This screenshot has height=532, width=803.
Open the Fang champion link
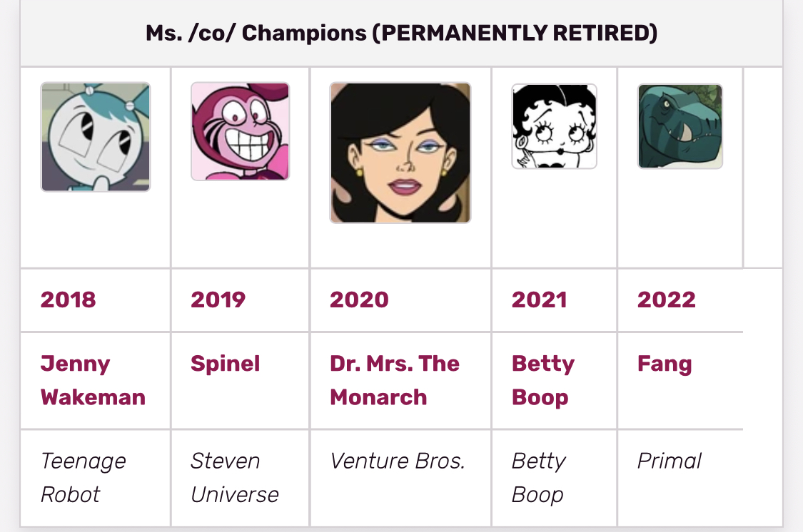coord(664,364)
